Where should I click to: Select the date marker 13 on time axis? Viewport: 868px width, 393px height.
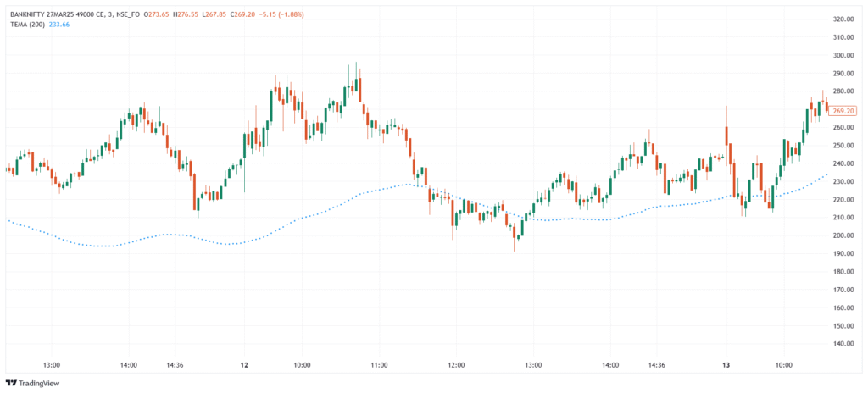(726, 365)
